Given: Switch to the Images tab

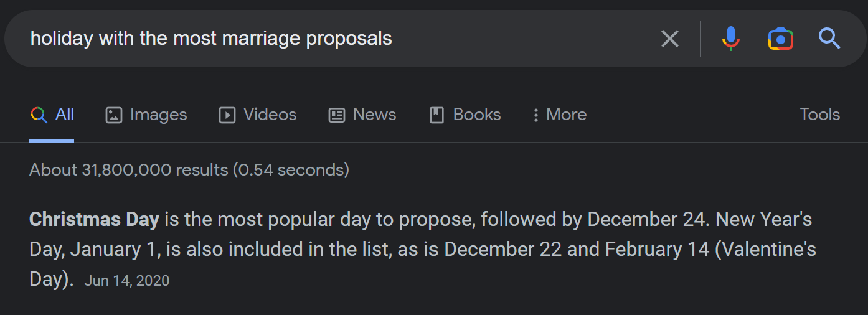Looking at the screenshot, I should [158, 115].
